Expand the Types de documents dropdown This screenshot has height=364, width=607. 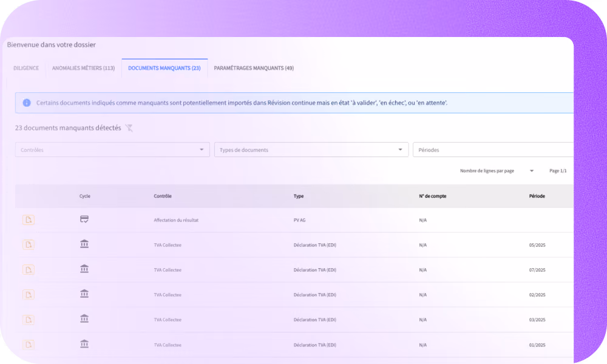pyautogui.click(x=311, y=150)
